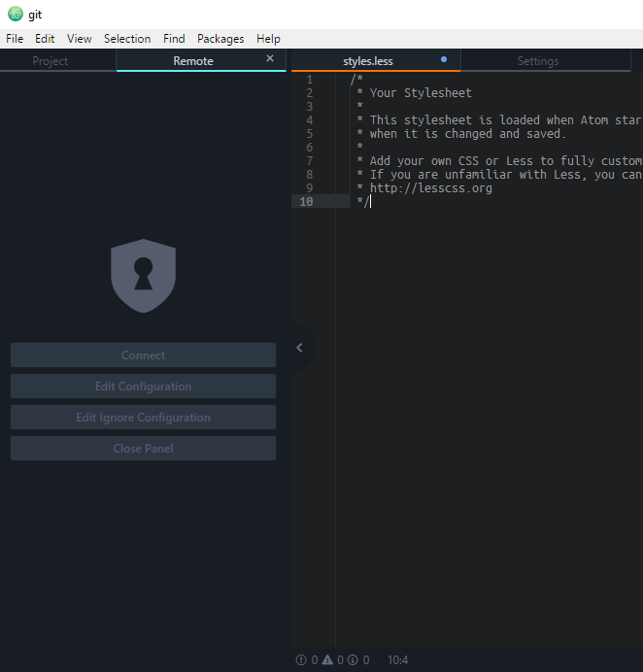Click line number 7 in the gutter
This screenshot has width=643, height=672.
click(x=310, y=160)
